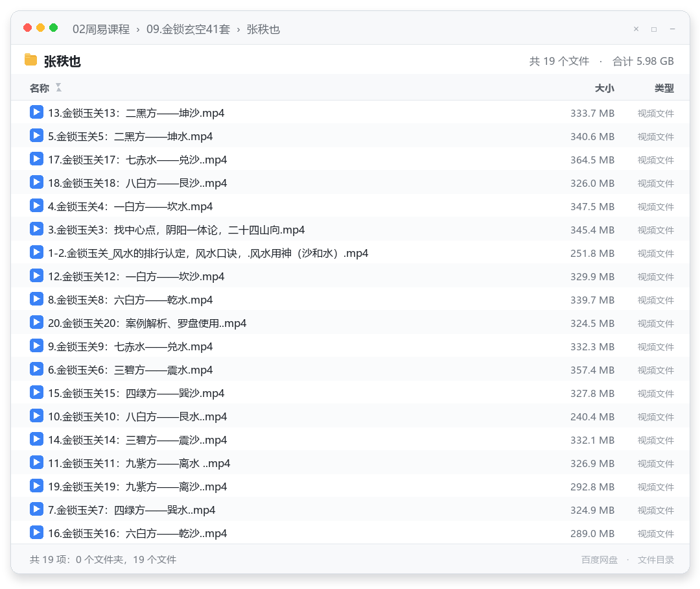700x589 pixels.
Task: Click video icon for 8.金锁玉关8 乾水
Action: tap(36, 299)
